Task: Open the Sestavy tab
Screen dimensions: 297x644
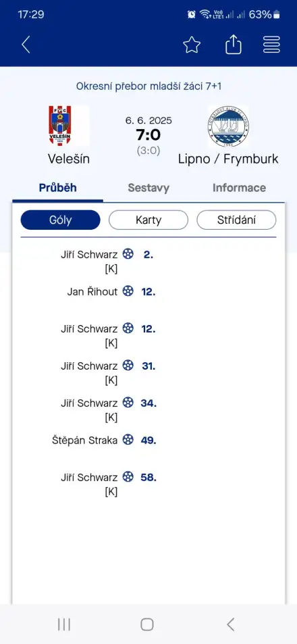Action: (148, 188)
